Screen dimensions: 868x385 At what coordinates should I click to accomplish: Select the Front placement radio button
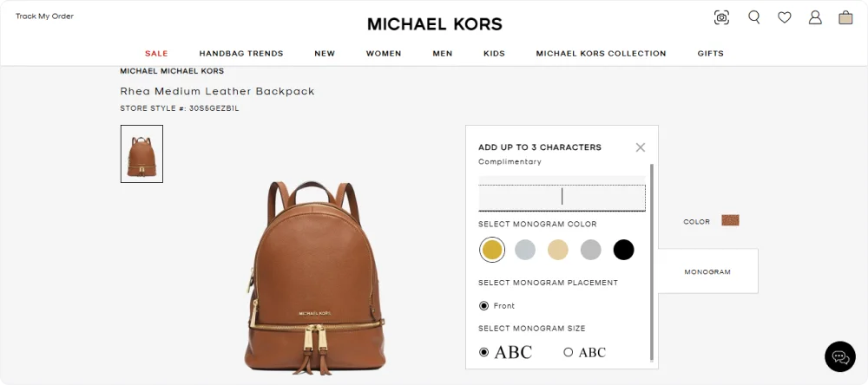pyautogui.click(x=483, y=306)
